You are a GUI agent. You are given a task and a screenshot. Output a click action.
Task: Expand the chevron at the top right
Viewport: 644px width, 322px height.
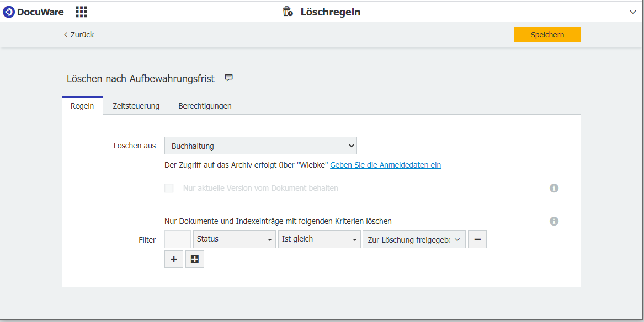click(634, 11)
